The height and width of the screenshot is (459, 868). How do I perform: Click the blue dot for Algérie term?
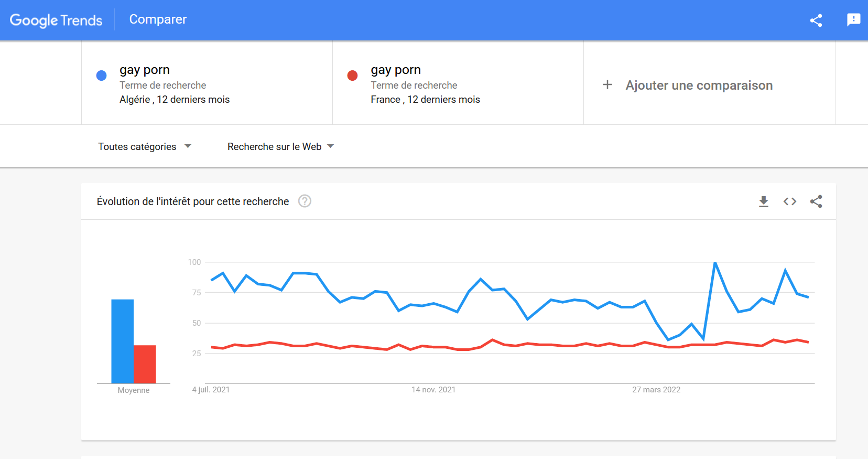coord(102,76)
